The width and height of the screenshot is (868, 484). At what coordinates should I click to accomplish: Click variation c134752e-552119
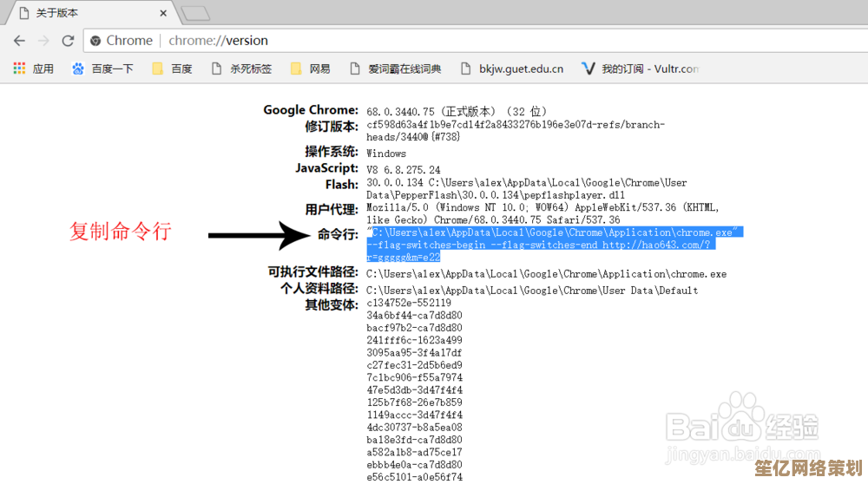pos(409,303)
